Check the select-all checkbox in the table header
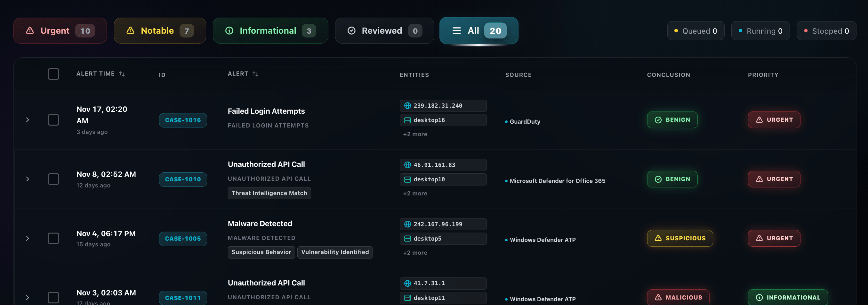The height and width of the screenshot is (305, 868). 53,74
